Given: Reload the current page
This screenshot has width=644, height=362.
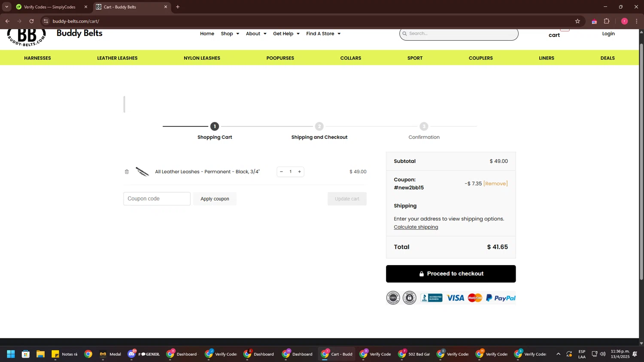Looking at the screenshot, I should pos(31,21).
